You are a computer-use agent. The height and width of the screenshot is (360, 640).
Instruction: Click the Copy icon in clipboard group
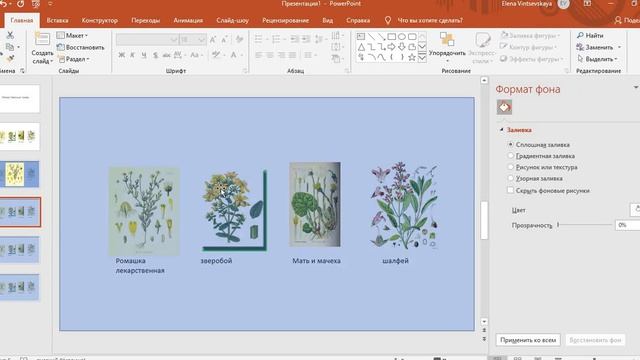tap(10, 47)
